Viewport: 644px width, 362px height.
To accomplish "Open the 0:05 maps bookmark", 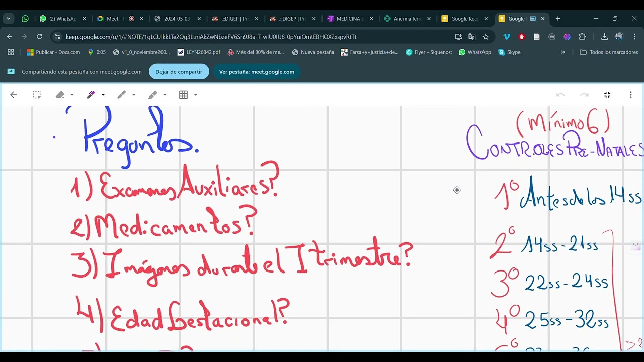I will 97,52.
